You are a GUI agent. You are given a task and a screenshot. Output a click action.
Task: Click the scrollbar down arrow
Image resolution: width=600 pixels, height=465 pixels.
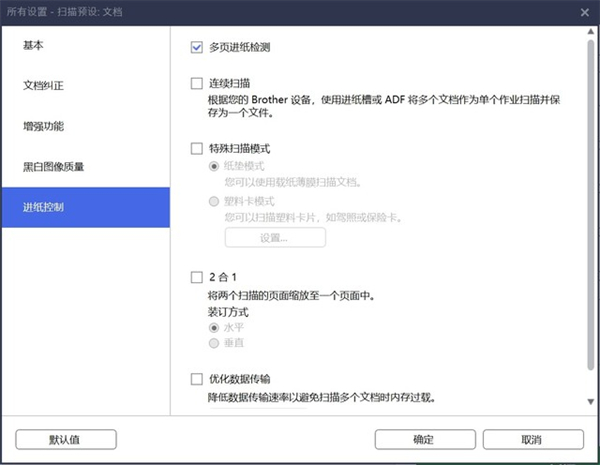pyautogui.click(x=589, y=400)
